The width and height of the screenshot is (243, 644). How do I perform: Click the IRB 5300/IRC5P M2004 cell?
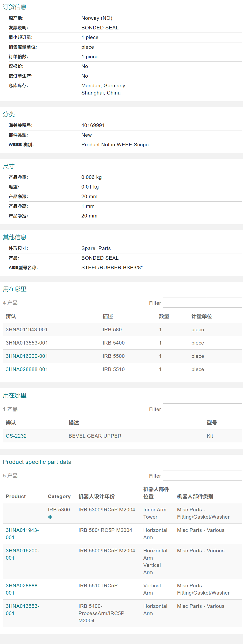coord(107,509)
